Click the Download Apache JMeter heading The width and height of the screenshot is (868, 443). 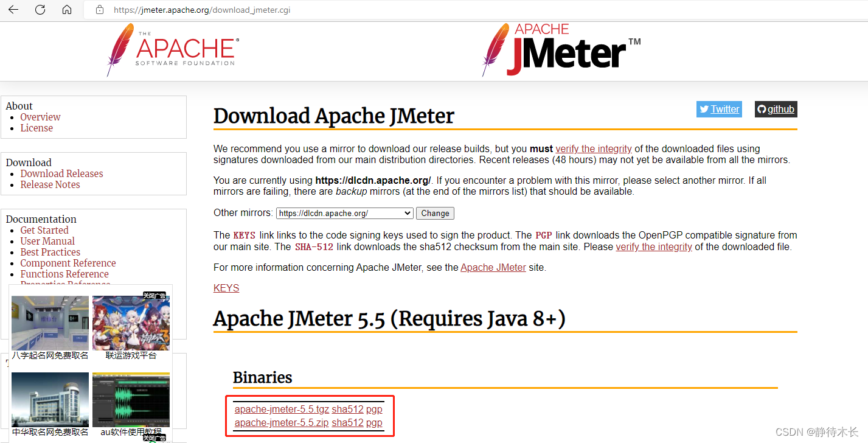tap(334, 116)
